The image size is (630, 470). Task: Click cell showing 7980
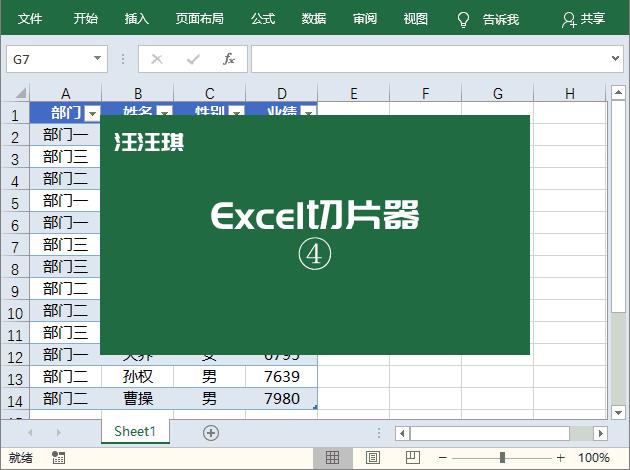coord(282,398)
